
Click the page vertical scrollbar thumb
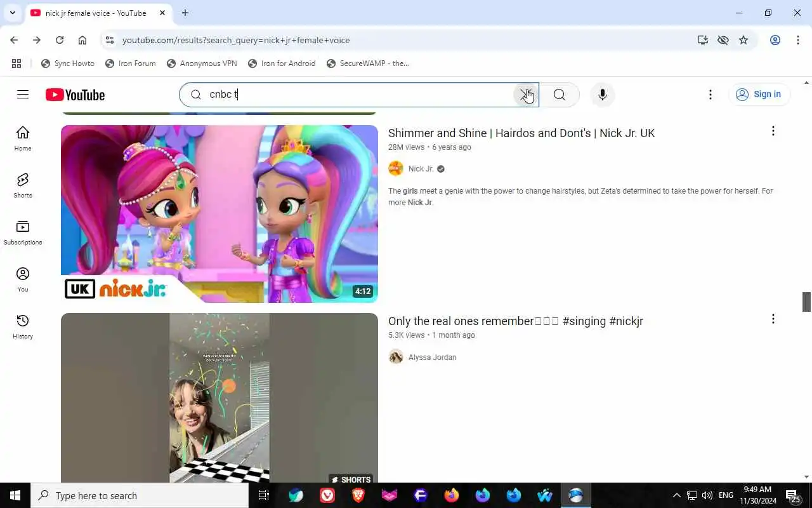click(x=807, y=302)
